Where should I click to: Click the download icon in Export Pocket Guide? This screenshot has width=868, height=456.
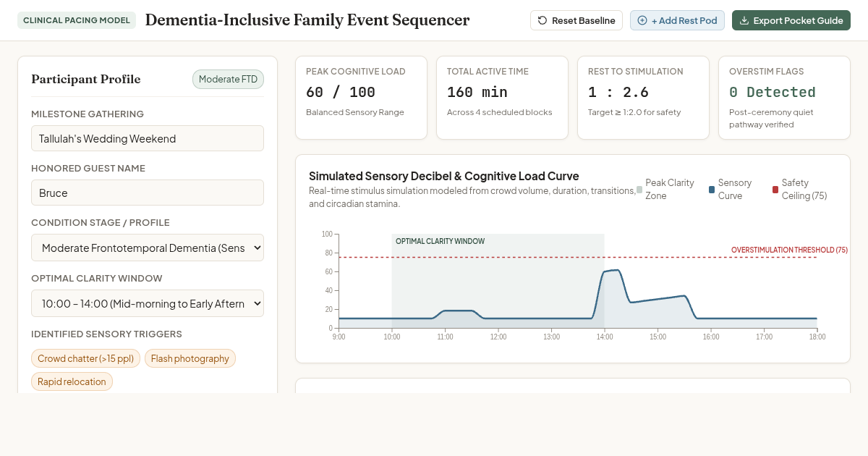click(x=744, y=20)
